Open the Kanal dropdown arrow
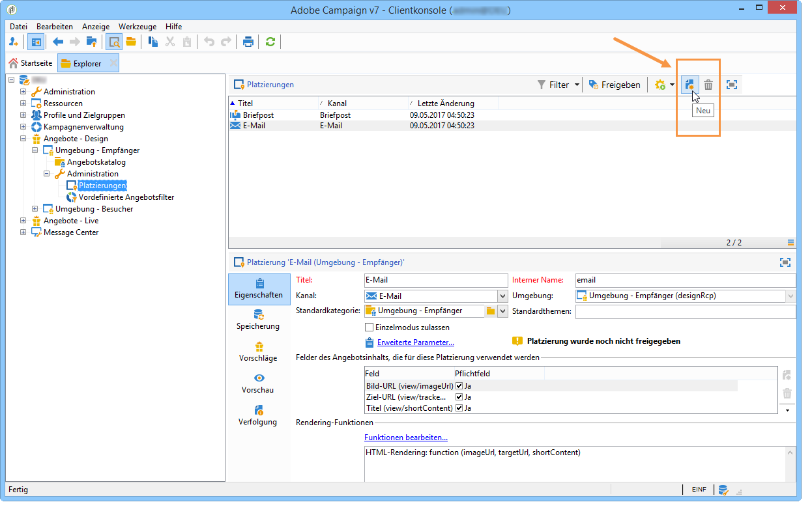Screen dimensions: 812x515 point(502,296)
